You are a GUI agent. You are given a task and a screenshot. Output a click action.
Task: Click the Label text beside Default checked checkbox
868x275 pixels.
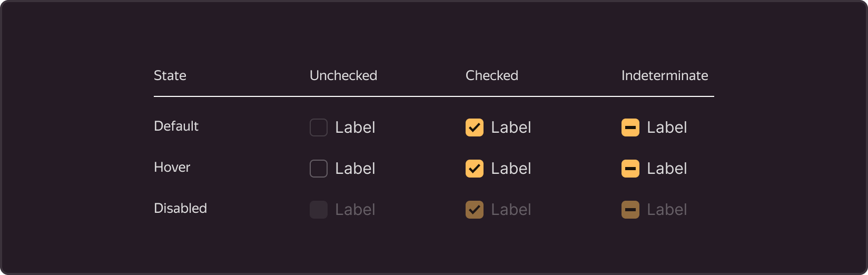(x=511, y=127)
